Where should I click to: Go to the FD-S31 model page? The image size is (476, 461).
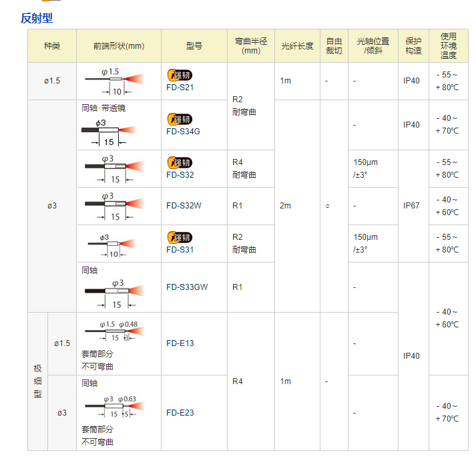pos(180,249)
